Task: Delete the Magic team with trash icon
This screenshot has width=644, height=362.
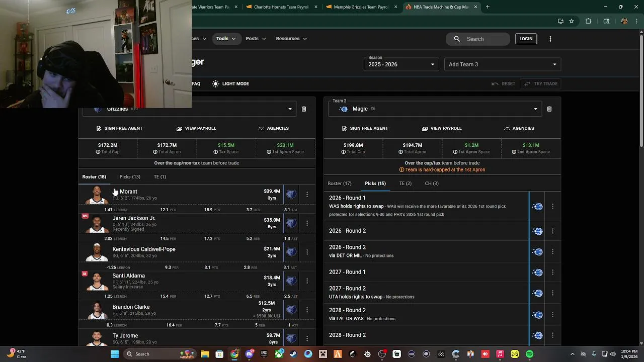Action: tap(549, 109)
